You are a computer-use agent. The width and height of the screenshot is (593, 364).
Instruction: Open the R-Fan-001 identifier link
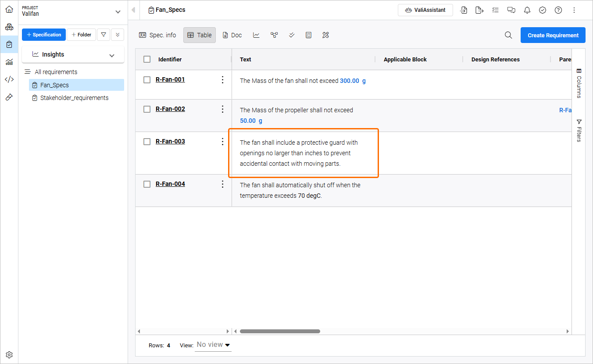point(170,79)
